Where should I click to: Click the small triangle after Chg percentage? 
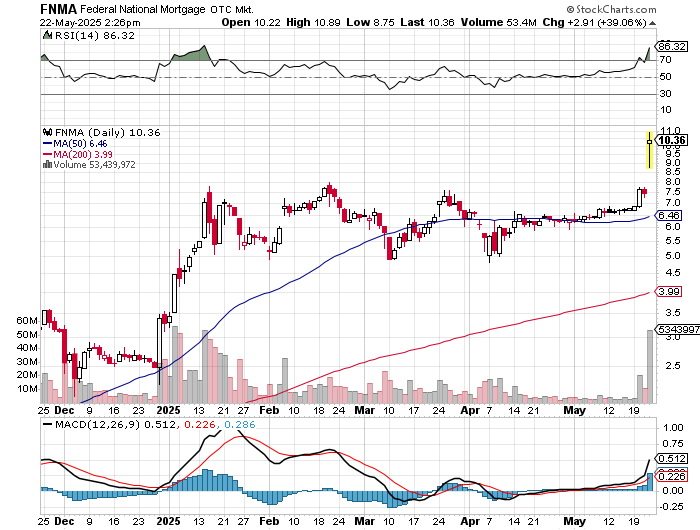(652, 23)
